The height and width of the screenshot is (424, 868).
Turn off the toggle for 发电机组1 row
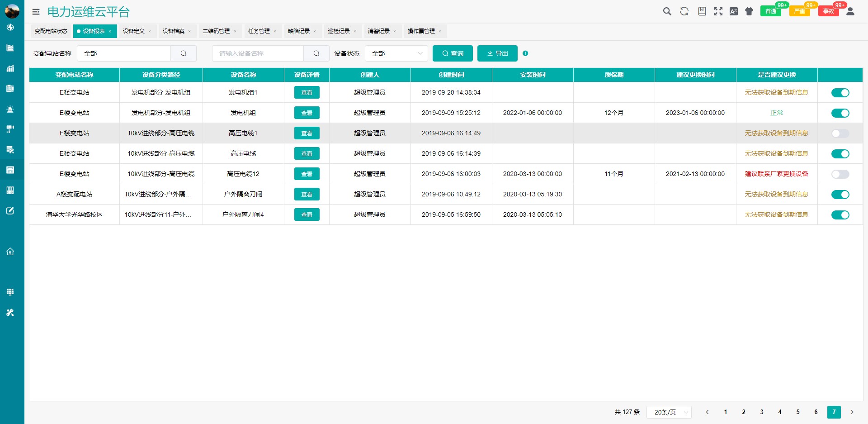click(x=840, y=93)
